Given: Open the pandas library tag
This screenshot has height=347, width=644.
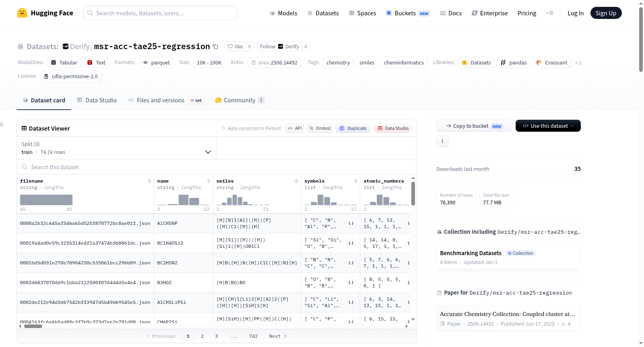Looking at the screenshot, I should (x=513, y=62).
